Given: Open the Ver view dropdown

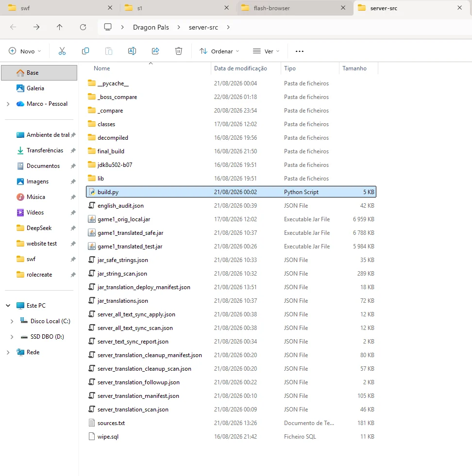Looking at the screenshot, I should 266,51.
